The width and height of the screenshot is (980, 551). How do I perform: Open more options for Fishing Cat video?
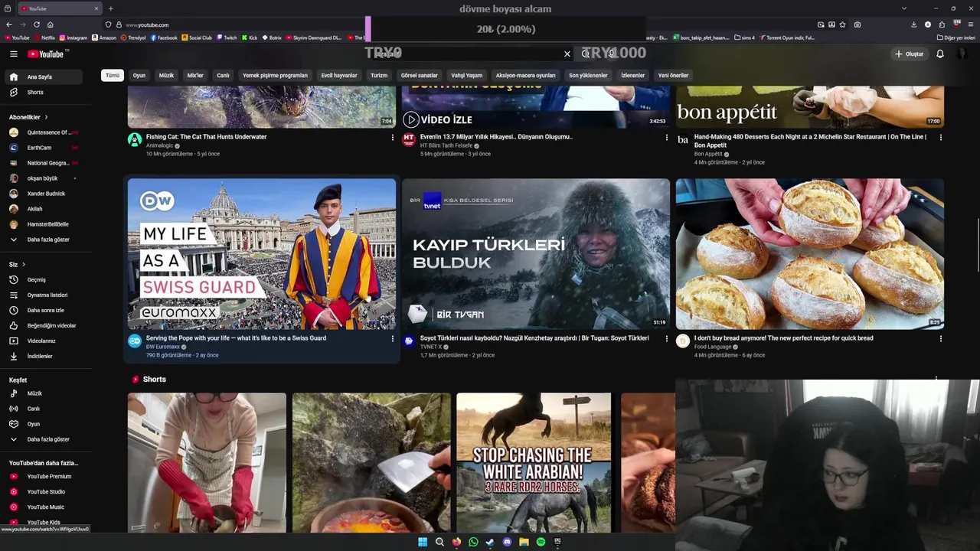tap(393, 138)
